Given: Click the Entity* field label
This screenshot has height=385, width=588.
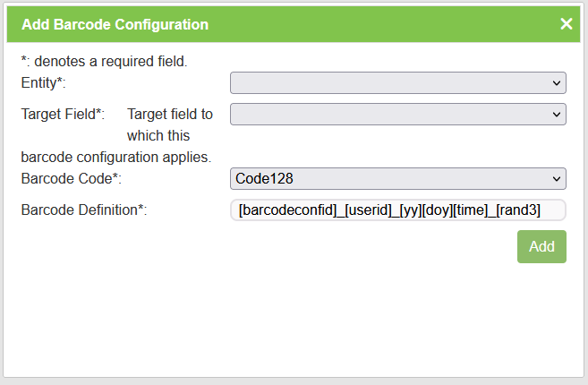Looking at the screenshot, I should pos(43,83).
